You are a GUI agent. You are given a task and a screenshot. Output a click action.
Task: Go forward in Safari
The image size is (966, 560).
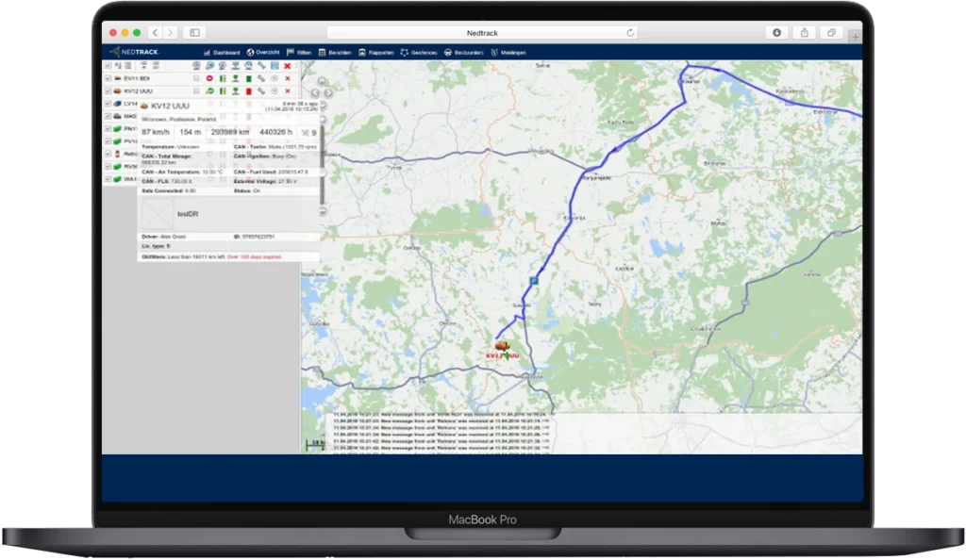[x=170, y=33]
